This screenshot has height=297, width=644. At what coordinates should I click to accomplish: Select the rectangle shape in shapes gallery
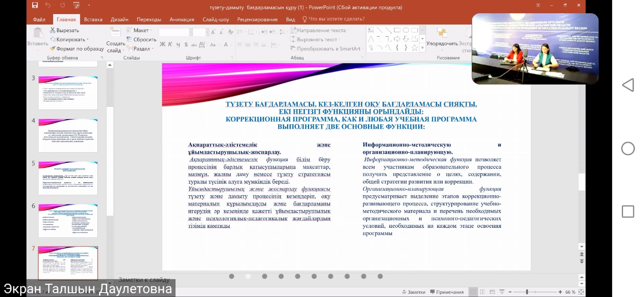coord(397,30)
